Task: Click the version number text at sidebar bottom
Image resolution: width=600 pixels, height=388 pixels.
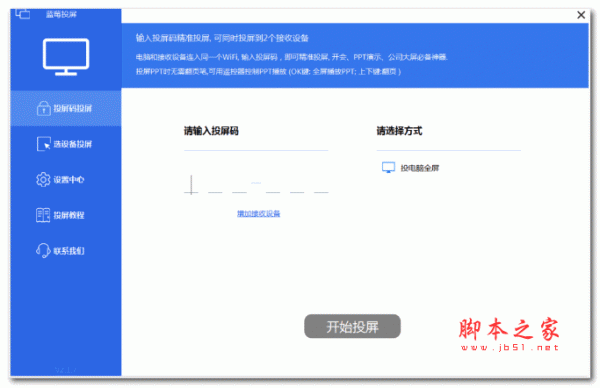Action: pos(66,370)
